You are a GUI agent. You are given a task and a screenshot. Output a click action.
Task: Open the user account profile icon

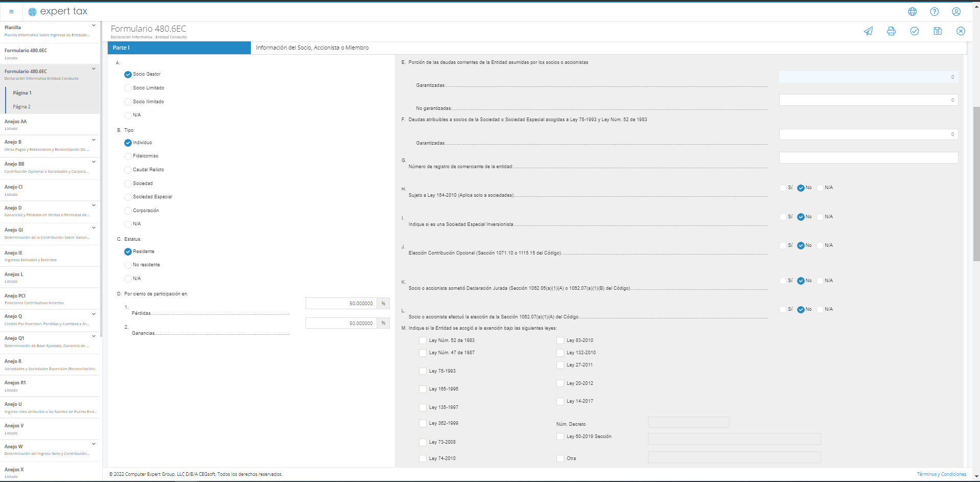pyautogui.click(x=956, y=12)
